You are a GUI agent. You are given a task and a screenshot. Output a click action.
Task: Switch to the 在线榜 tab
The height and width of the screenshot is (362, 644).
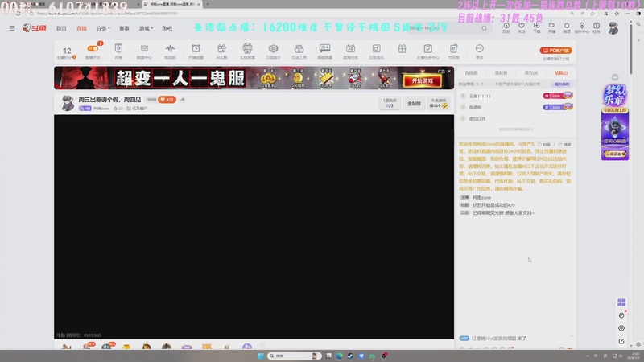pyautogui.click(x=471, y=73)
